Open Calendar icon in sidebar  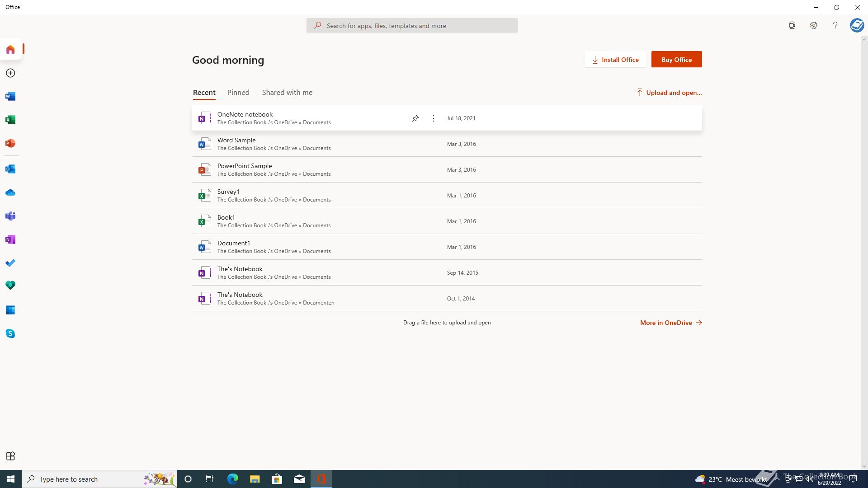tap(10, 310)
